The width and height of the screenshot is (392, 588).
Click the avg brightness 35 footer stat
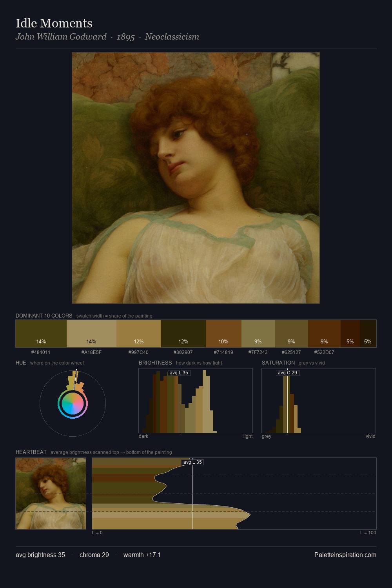[40, 555]
